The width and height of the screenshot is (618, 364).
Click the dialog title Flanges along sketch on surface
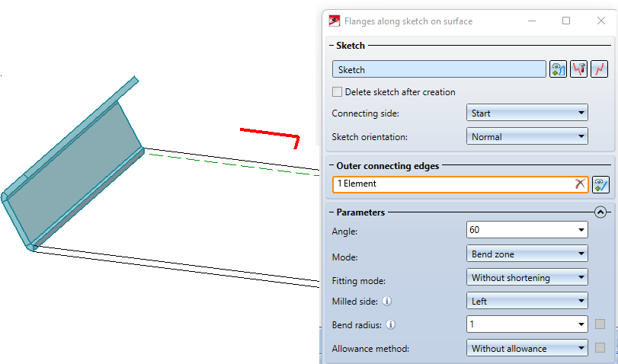tap(408, 21)
